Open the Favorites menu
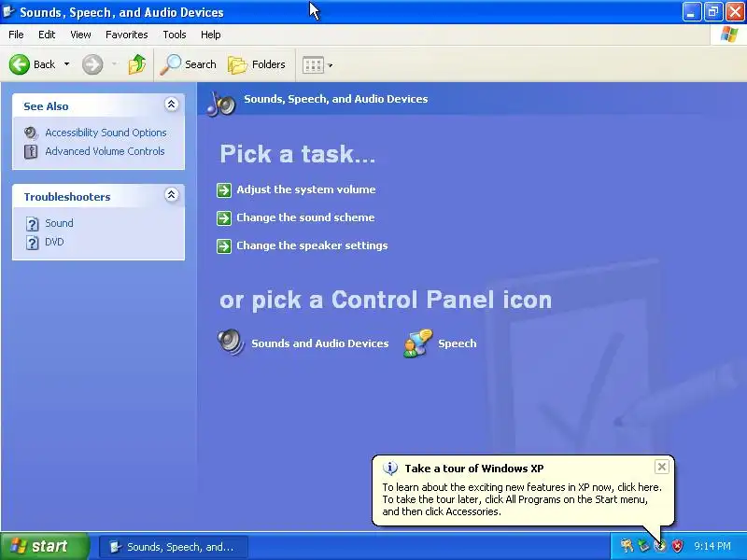Viewport: 747px width, 560px height. click(127, 35)
